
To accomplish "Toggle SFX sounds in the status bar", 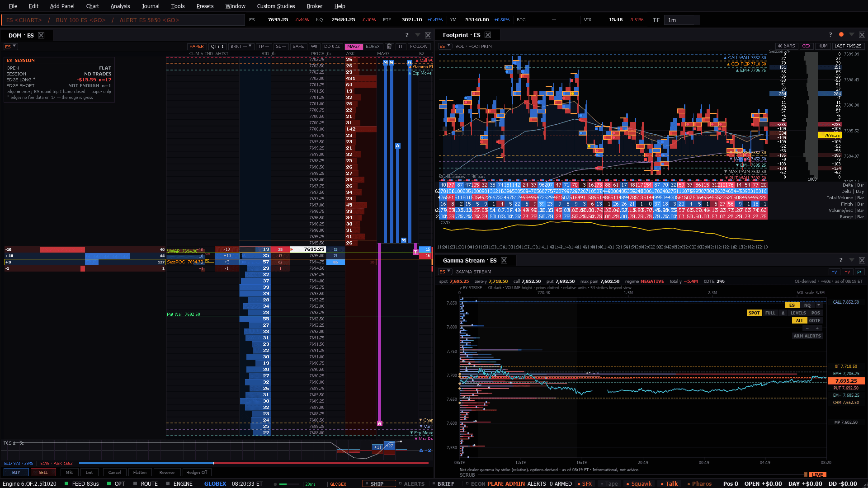I will [585, 483].
